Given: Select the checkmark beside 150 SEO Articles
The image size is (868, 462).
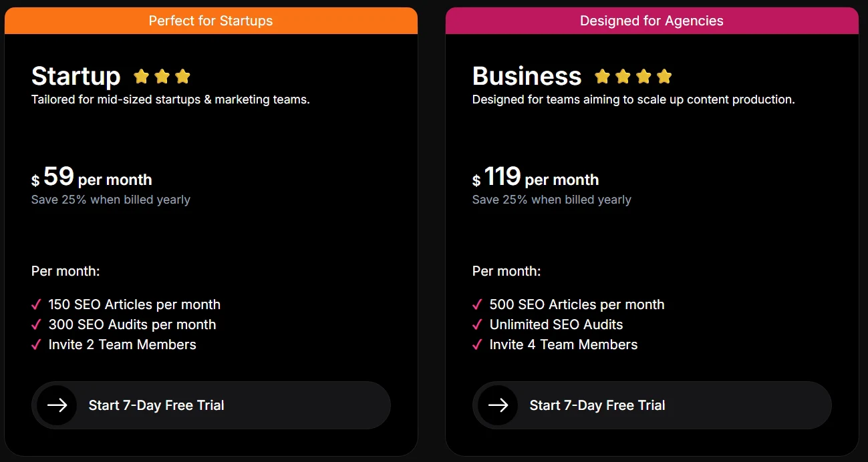Looking at the screenshot, I should [35, 304].
